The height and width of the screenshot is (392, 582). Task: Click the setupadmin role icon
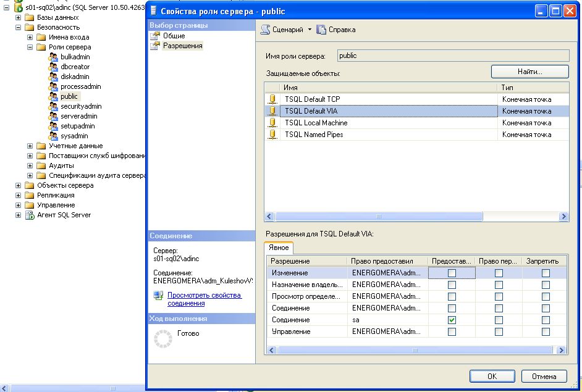53,126
